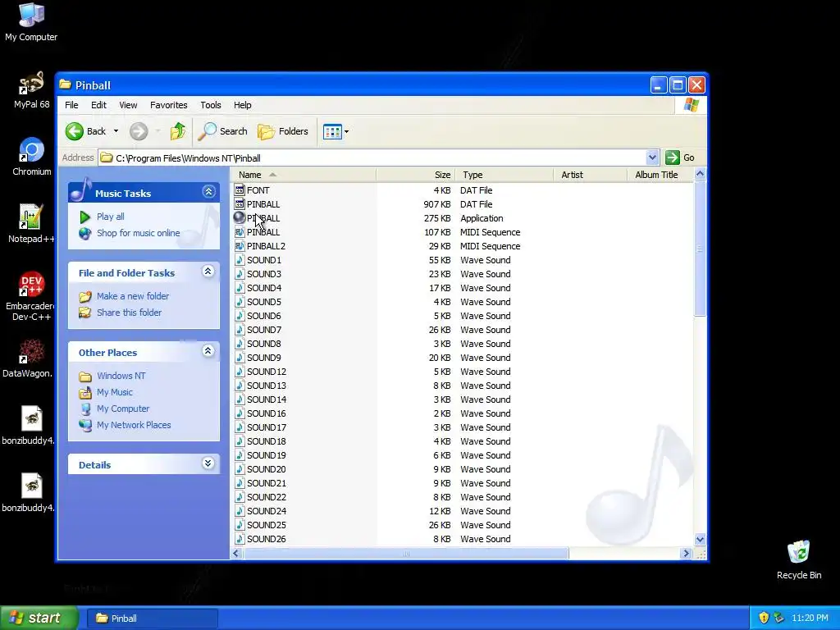The width and height of the screenshot is (840, 630).
Task: Click the Up folder toolbar icon
Action: coord(178,131)
